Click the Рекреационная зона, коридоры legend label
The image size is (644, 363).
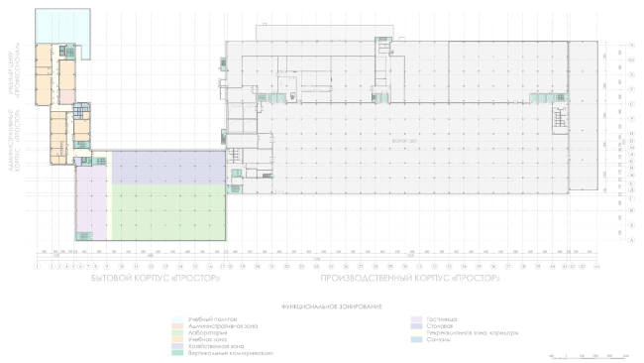click(473, 333)
